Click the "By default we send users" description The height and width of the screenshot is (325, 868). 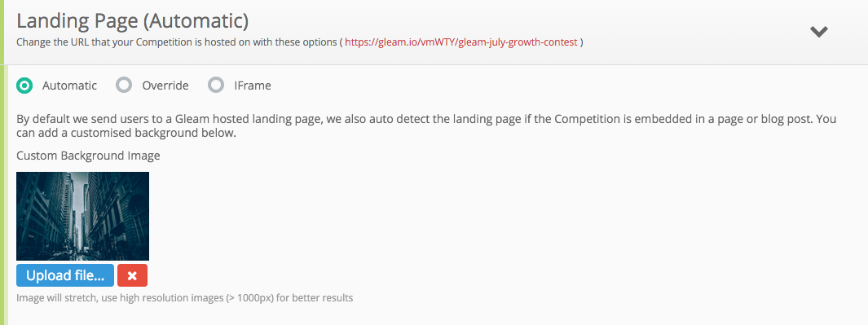click(426, 126)
